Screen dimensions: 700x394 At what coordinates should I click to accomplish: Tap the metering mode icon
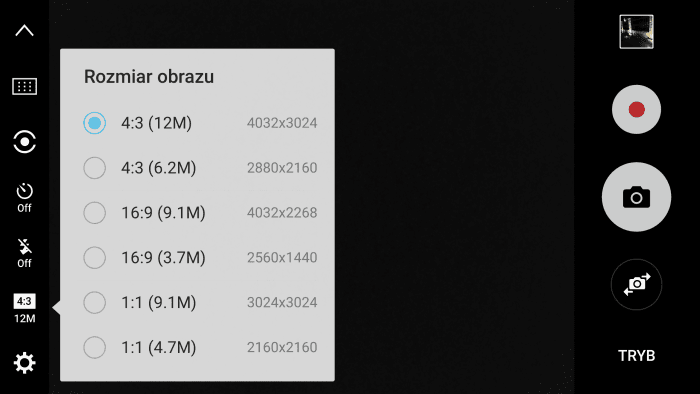click(25, 142)
